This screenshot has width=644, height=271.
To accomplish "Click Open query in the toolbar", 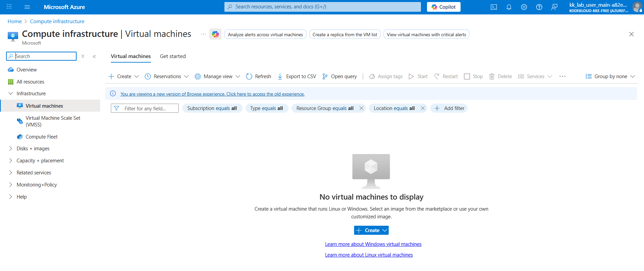I will coord(340,76).
